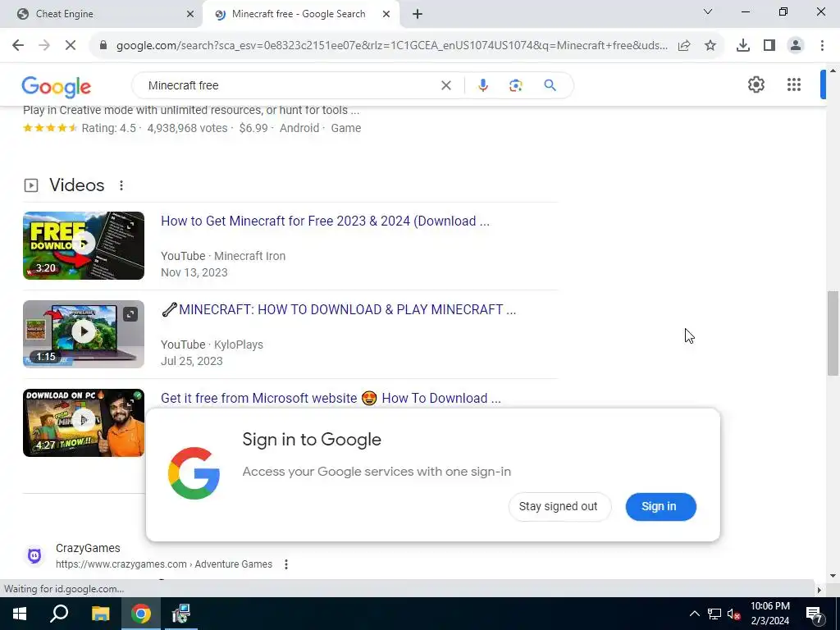Open Google apps grid
Image resolution: width=840 pixels, height=630 pixels.
pyautogui.click(x=794, y=84)
